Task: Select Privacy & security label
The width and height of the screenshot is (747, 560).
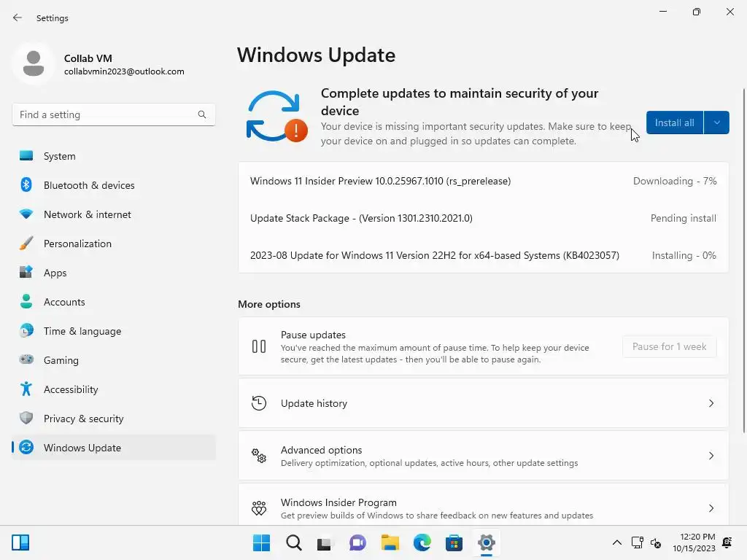Action: pos(83,419)
